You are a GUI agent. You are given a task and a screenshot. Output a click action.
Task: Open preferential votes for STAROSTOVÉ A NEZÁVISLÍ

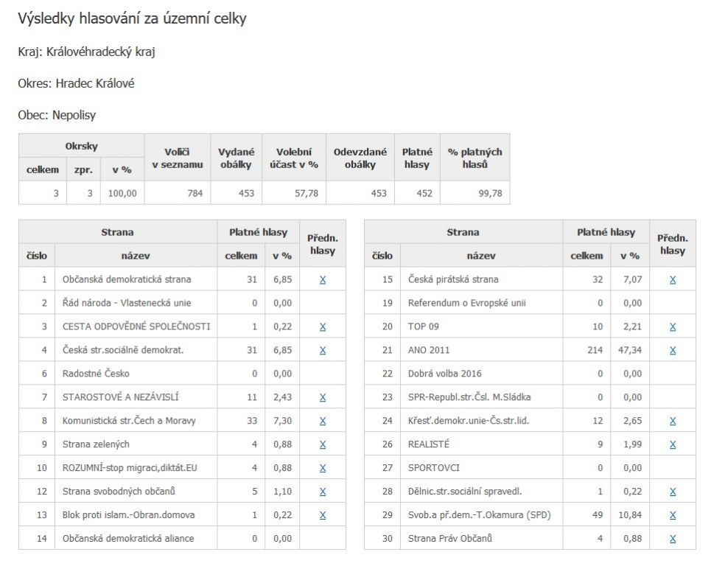[x=323, y=397]
